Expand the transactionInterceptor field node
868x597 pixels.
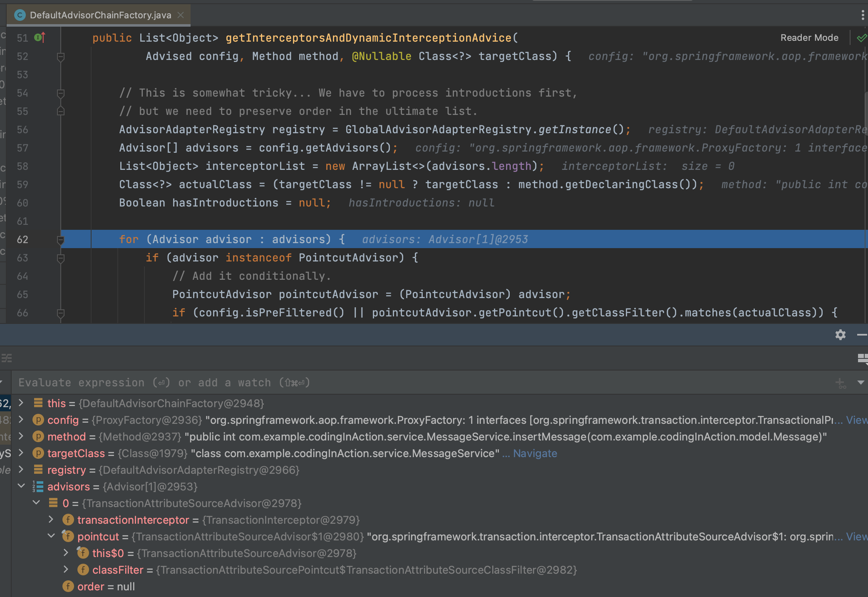(x=51, y=520)
